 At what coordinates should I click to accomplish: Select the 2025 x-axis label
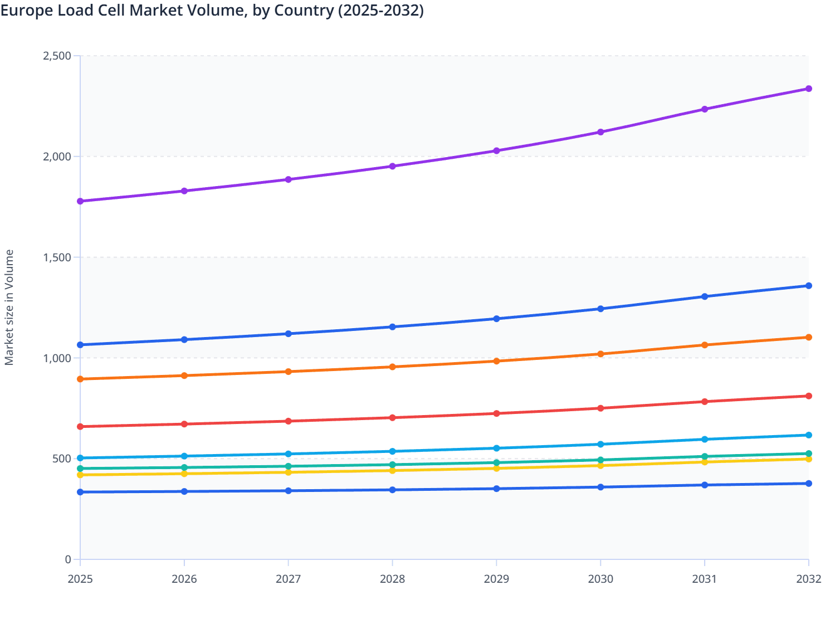(80, 579)
